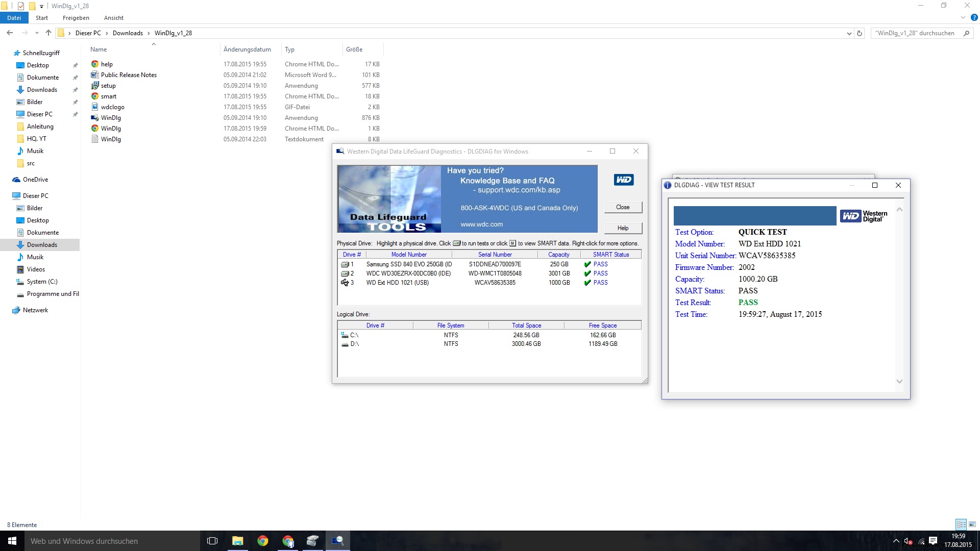Switch to details view toggle
Screen dimensions: 980x551
coord(961,524)
